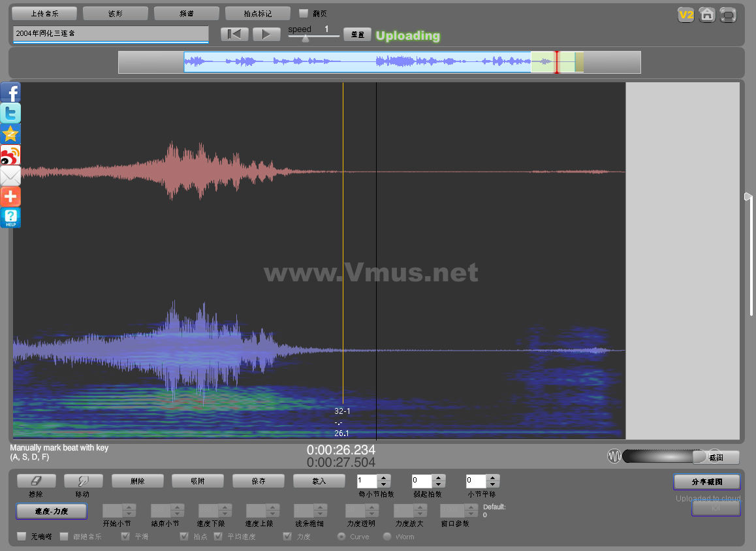Select the eraser (擦除) tool
The height and width of the screenshot is (551, 756).
pyautogui.click(x=36, y=481)
